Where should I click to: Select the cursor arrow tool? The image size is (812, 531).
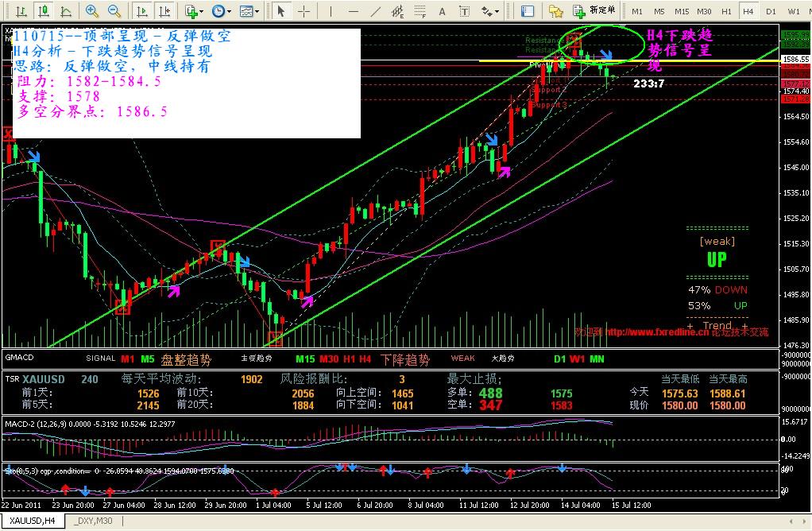281,11
